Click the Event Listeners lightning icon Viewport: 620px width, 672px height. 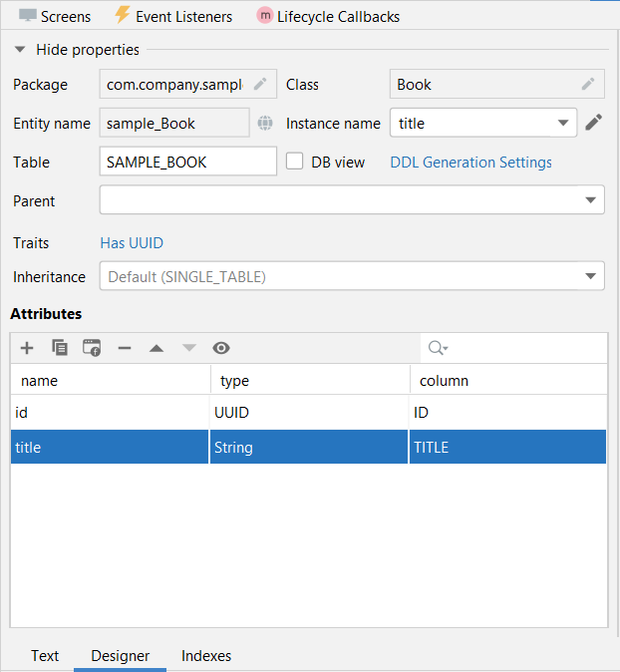[x=123, y=14]
